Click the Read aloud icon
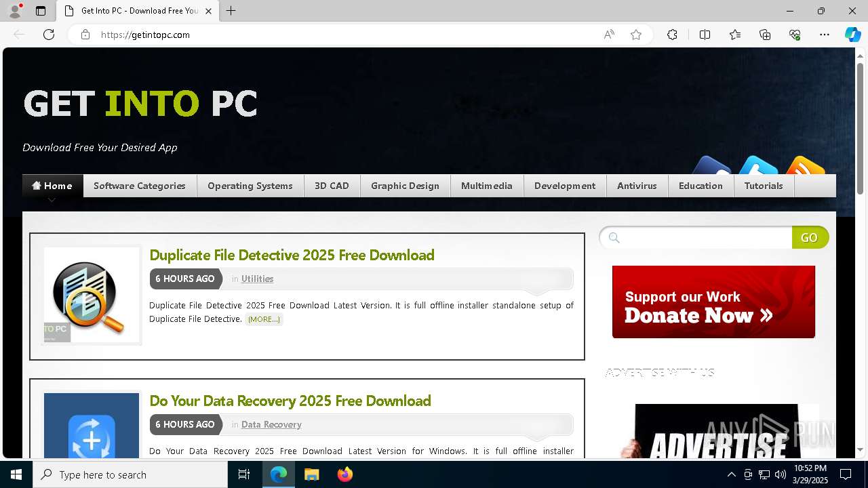The width and height of the screenshot is (868, 488). pos(609,35)
